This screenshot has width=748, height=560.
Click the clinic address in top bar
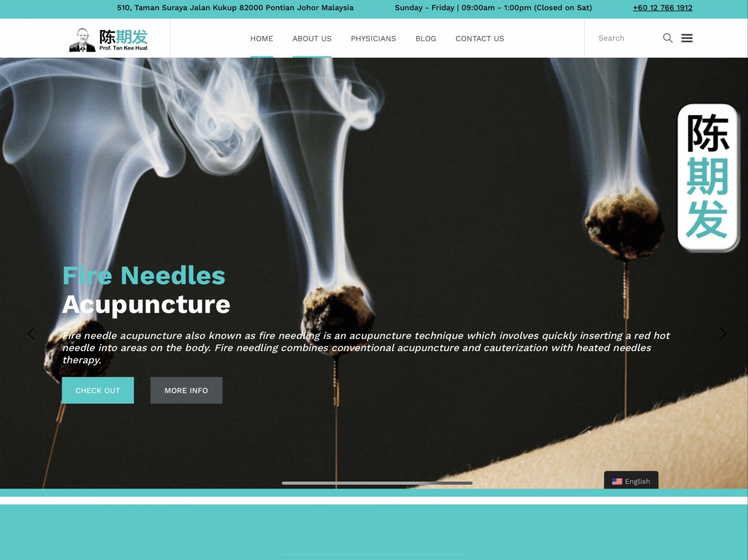235,8
